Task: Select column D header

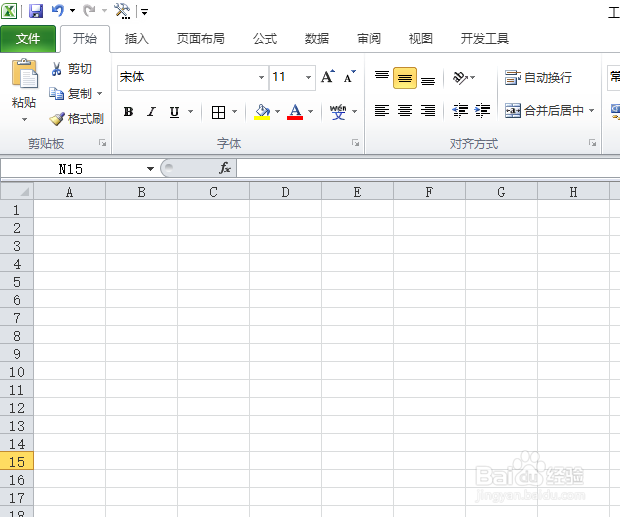Action: coord(285,192)
